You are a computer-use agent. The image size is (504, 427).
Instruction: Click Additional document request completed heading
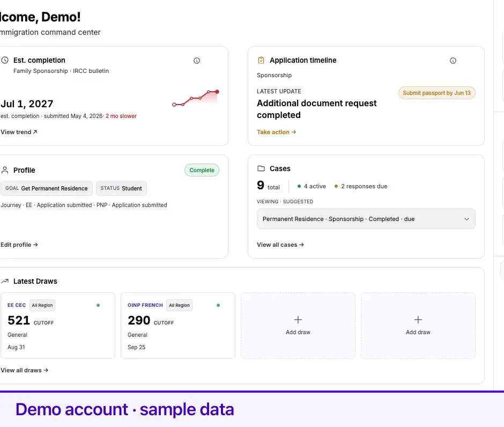pyautogui.click(x=316, y=109)
